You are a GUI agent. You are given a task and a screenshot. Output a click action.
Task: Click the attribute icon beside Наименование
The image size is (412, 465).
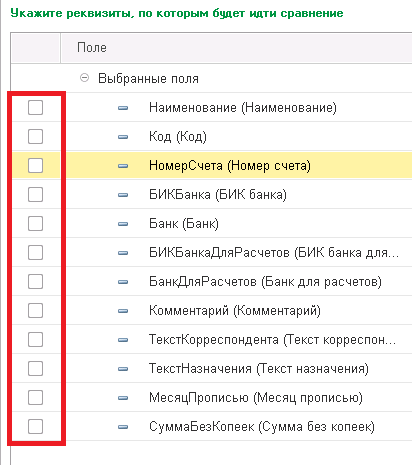pyautogui.click(x=123, y=108)
